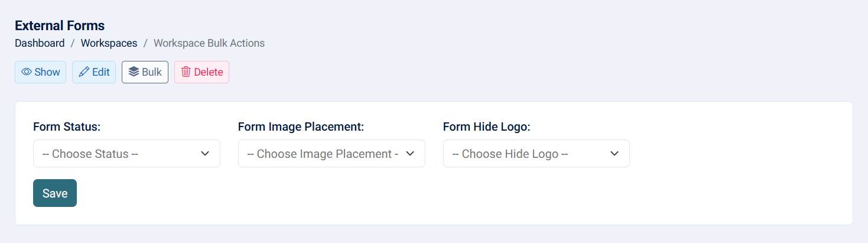
Task: Navigate to the Workspaces breadcrumb link
Action: (x=109, y=43)
